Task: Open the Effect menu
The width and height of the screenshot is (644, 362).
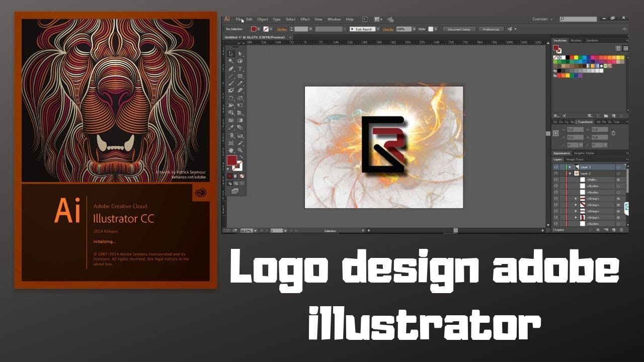Action: (x=305, y=19)
